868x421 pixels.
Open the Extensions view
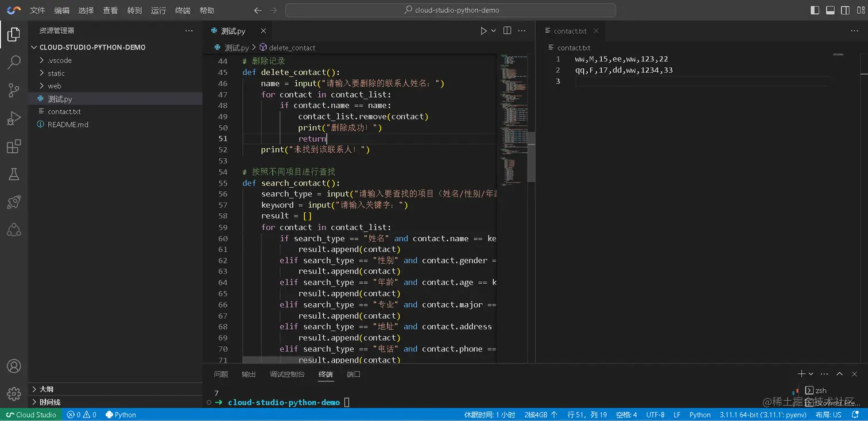click(x=14, y=146)
